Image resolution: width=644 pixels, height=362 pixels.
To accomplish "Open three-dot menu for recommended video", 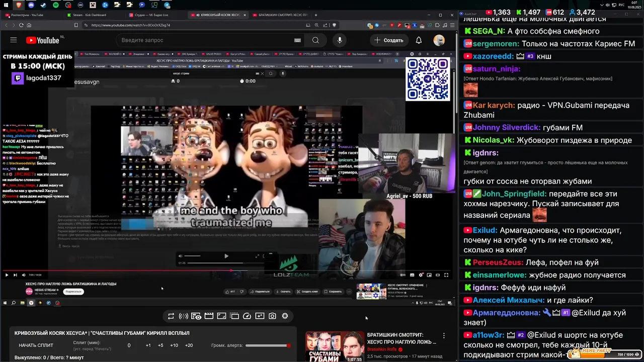I will (444, 335).
